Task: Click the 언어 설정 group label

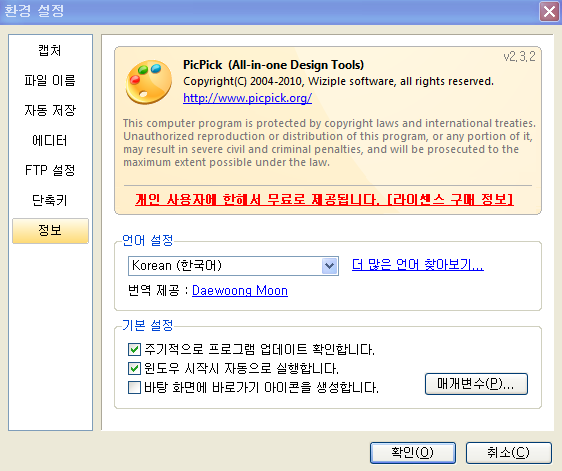Action: coord(148,240)
